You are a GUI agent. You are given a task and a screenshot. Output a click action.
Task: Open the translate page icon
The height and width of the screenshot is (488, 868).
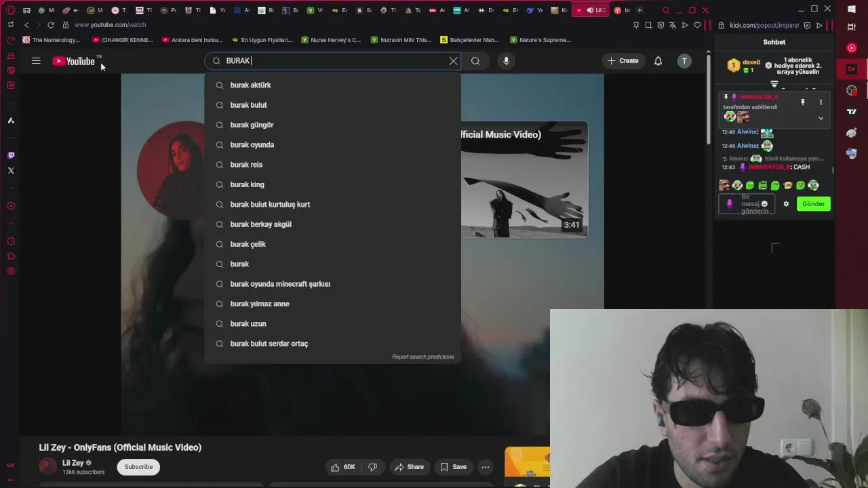pos(673,25)
